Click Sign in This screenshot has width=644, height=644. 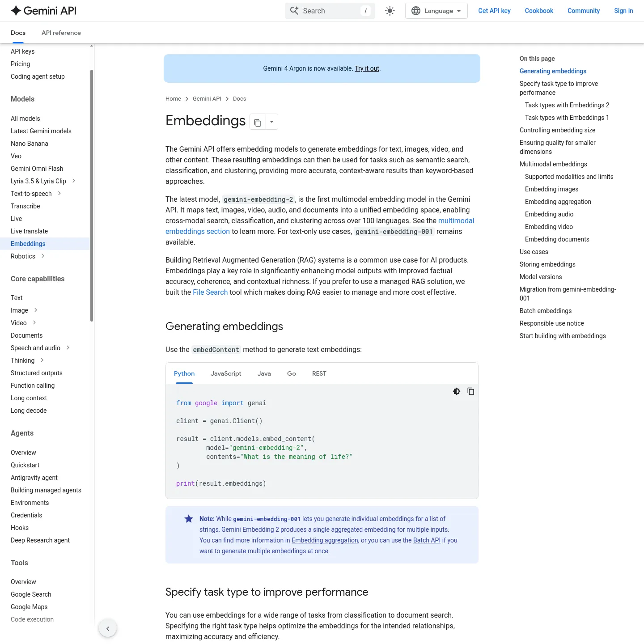(623, 11)
